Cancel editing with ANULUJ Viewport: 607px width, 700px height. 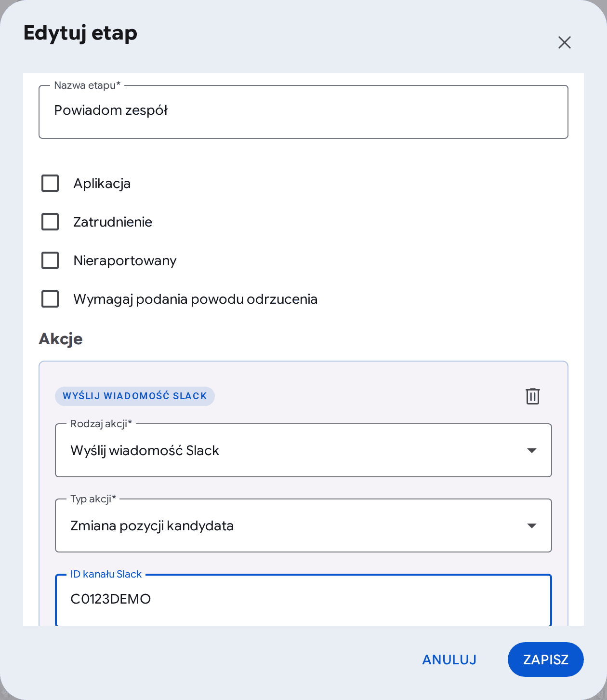[x=449, y=660]
